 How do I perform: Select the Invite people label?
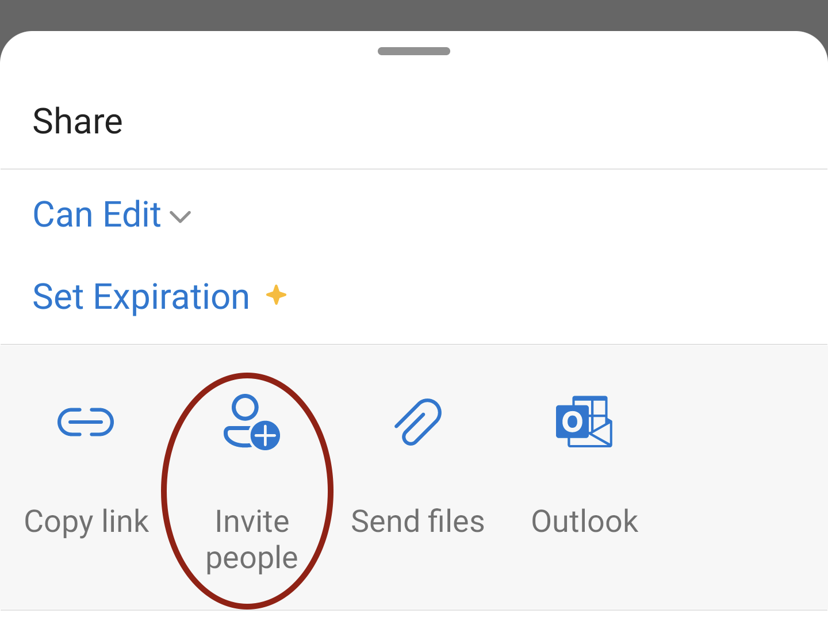252,539
